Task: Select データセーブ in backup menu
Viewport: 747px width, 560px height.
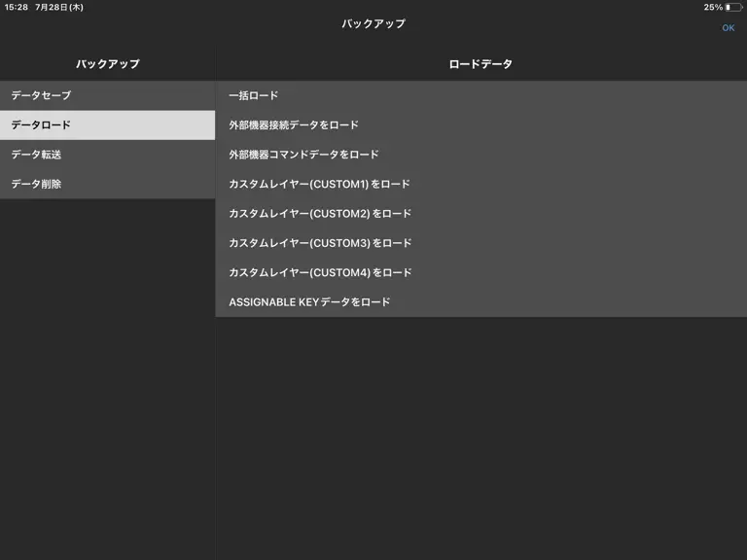Action: coord(108,95)
